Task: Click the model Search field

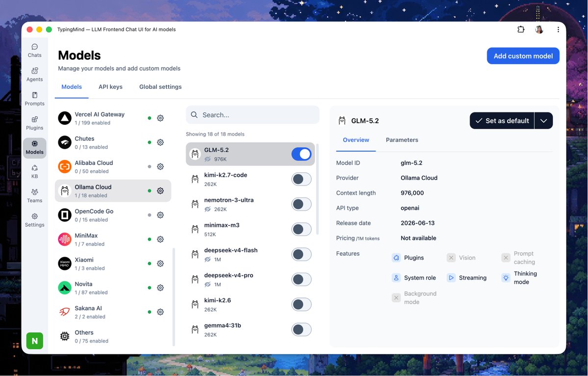Action: (x=253, y=115)
